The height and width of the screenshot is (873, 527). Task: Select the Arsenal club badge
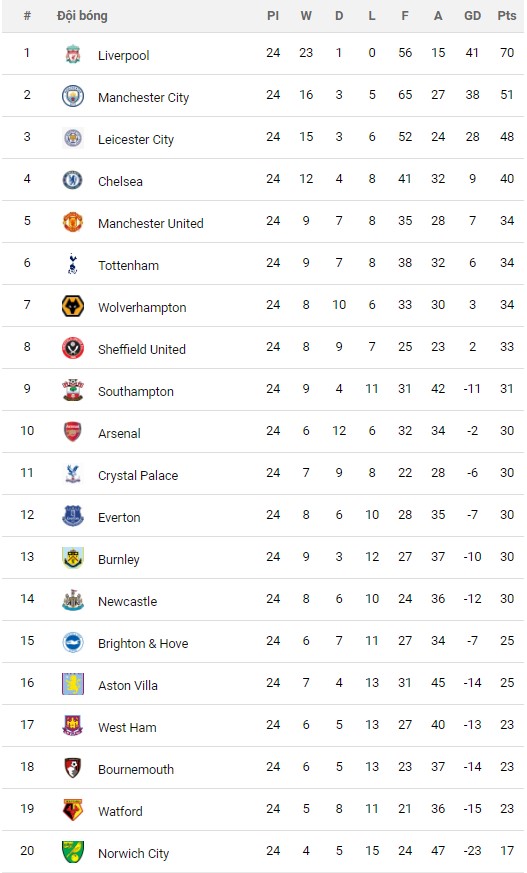[73, 431]
